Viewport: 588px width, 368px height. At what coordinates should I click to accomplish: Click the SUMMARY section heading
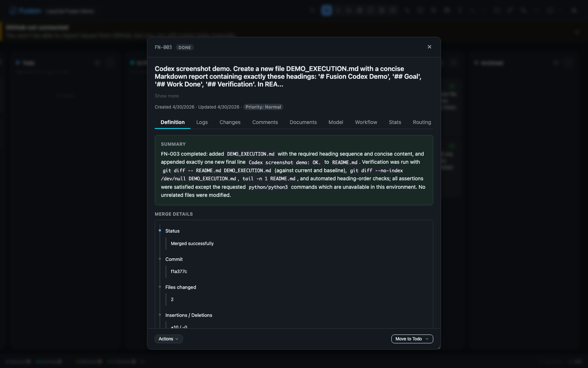tap(173, 144)
